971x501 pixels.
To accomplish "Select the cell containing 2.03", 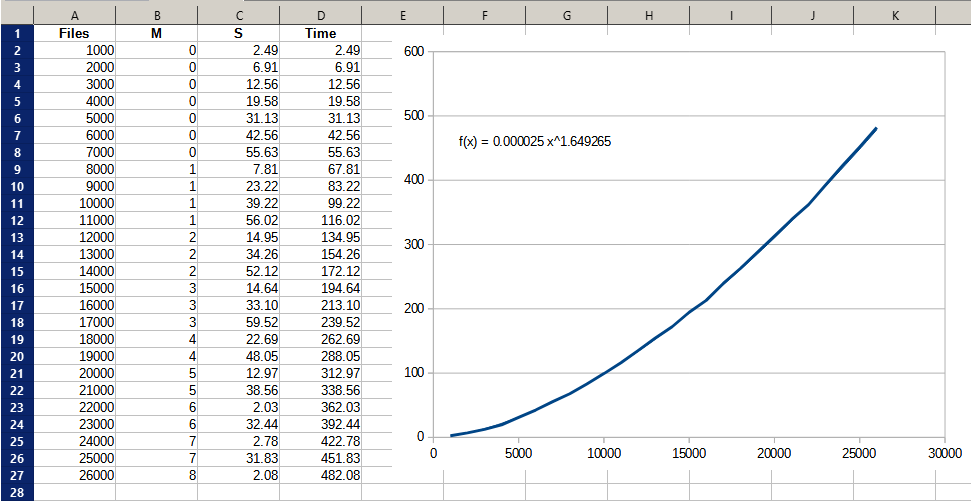I will point(238,407).
